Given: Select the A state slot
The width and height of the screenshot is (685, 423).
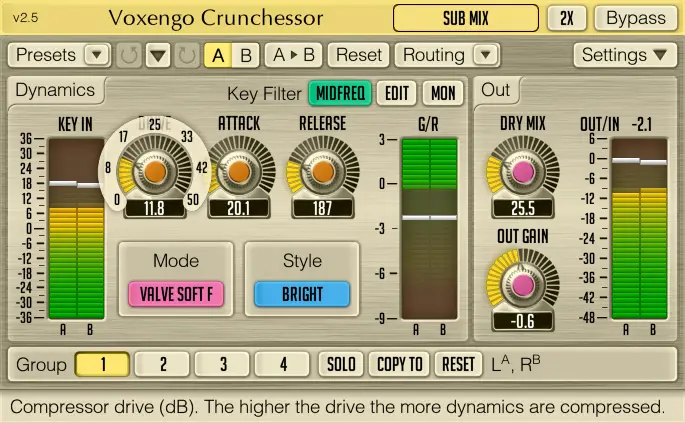Looking at the screenshot, I should 218,55.
